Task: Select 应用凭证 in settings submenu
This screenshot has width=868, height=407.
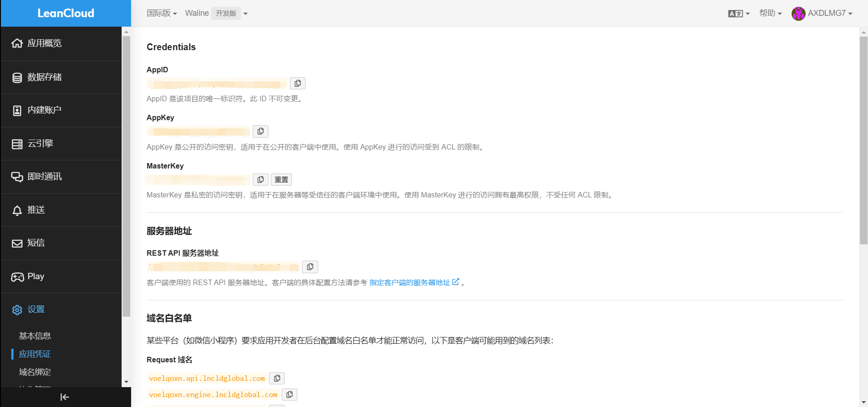Action: click(x=35, y=354)
